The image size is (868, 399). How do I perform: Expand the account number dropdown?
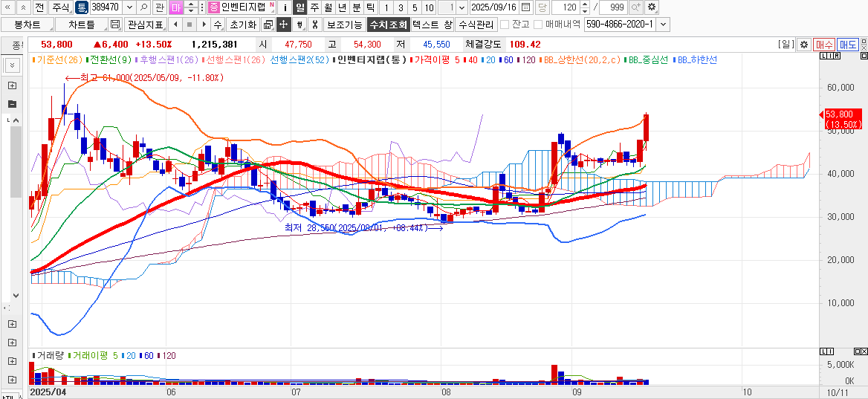point(663,25)
